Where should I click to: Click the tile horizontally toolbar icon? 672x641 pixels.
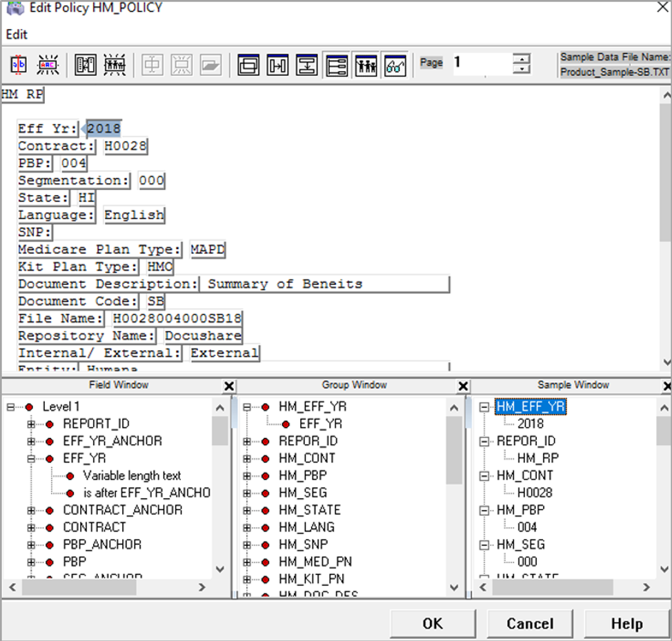point(277,66)
